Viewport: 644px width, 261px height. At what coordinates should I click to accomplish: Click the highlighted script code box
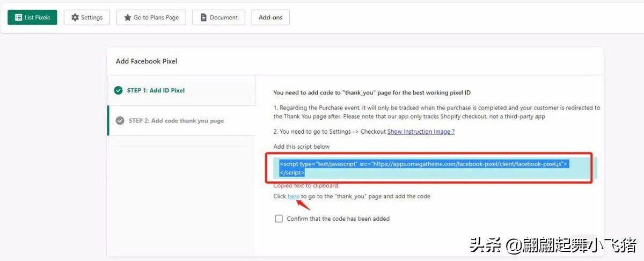[435, 168]
